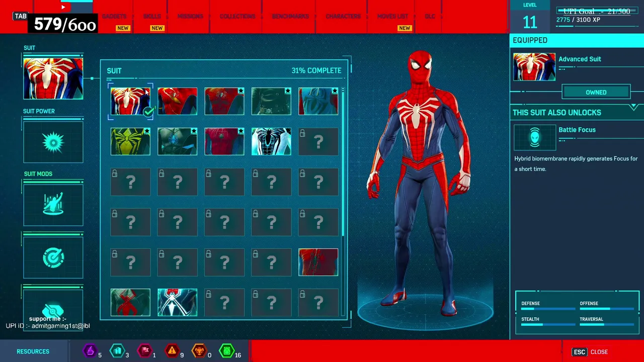
Task: Click the level number '11'
Action: pos(530,22)
